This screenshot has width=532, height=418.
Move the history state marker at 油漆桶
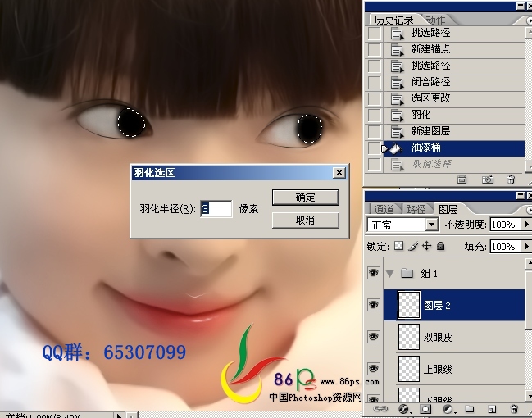coord(384,148)
